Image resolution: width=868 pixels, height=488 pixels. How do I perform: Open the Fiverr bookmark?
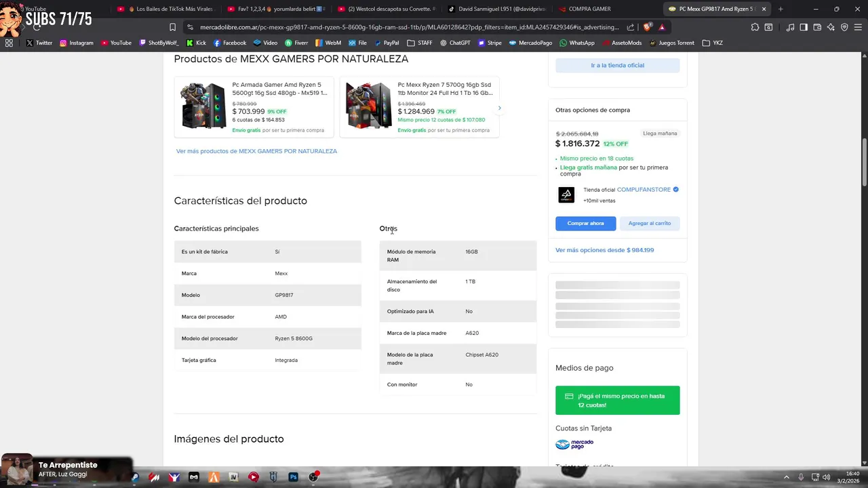(296, 43)
